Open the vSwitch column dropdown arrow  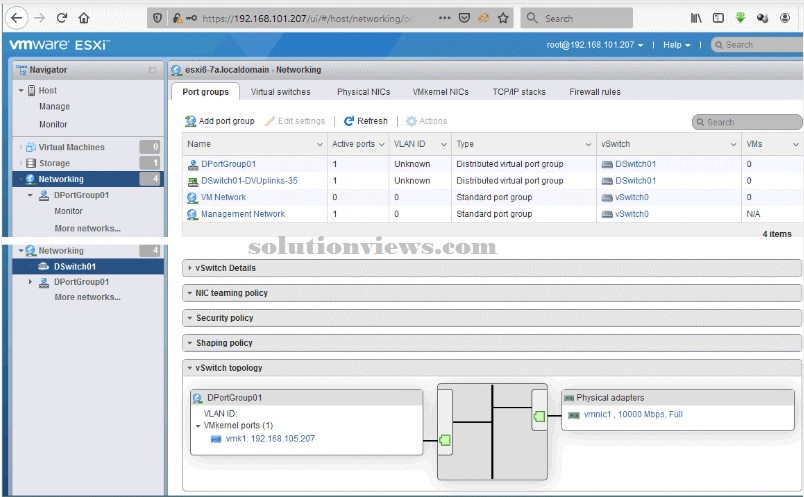pos(734,145)
